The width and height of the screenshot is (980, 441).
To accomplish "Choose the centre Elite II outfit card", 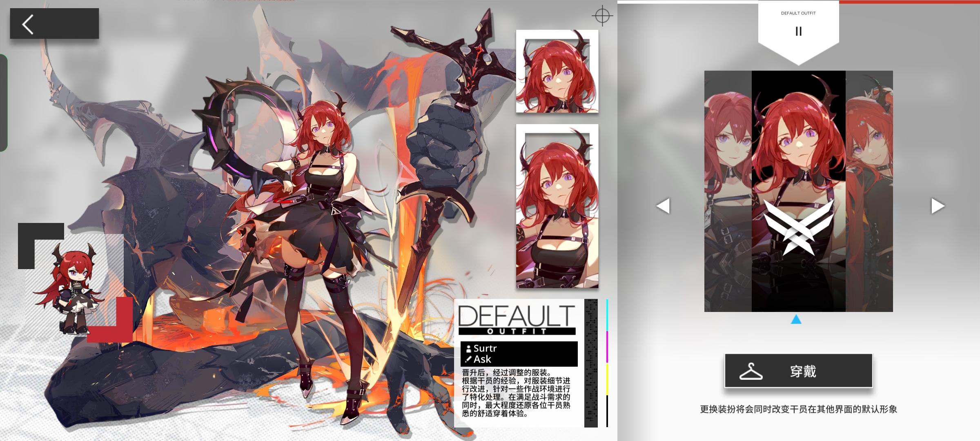I will point(798,191).
